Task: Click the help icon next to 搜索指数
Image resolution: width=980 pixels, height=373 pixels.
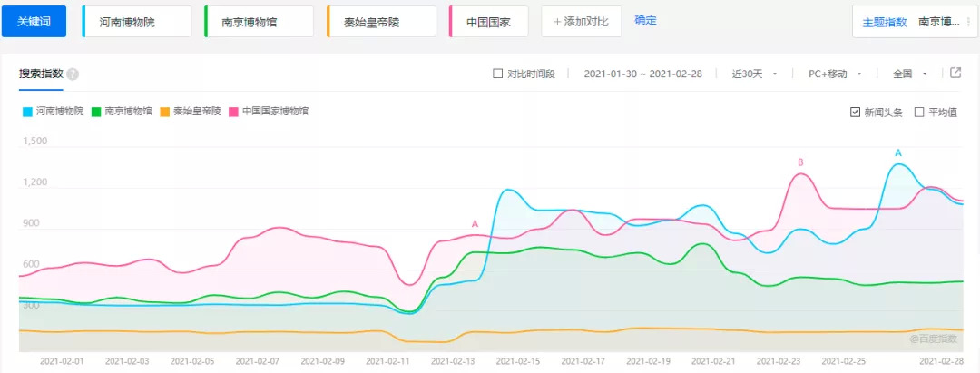Action: [73, 74]
